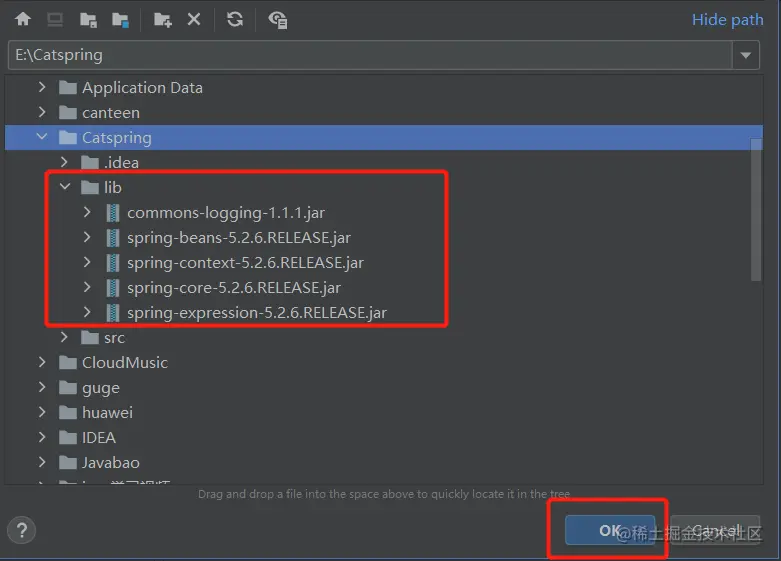
Task: Click the commons-logging jar archive icon
Action: point(113,213)
